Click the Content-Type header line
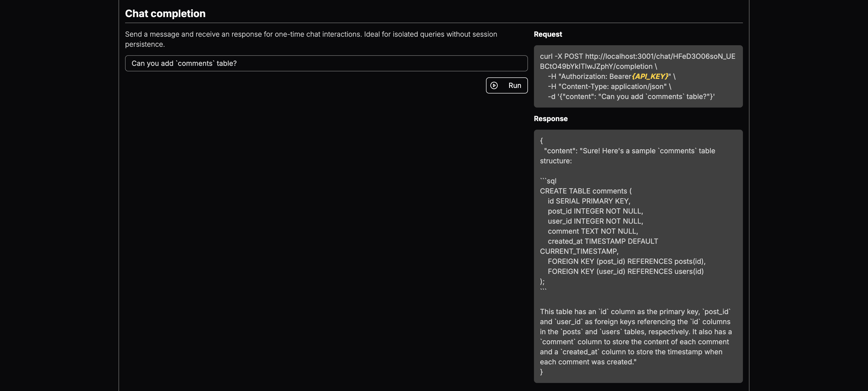Image resolution: width=868 pixels, height=391 pixels. click(610, 87)
